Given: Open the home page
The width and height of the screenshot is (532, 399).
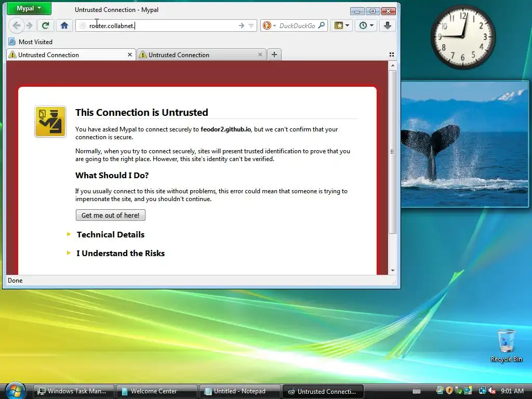Looking at the screenshot, I should coord(64,25).
